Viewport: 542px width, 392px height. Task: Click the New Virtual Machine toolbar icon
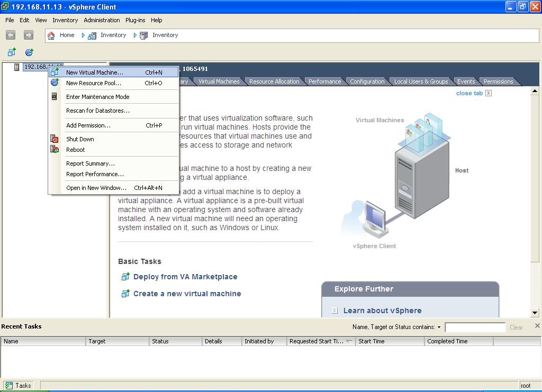click(x=12, y=52)
